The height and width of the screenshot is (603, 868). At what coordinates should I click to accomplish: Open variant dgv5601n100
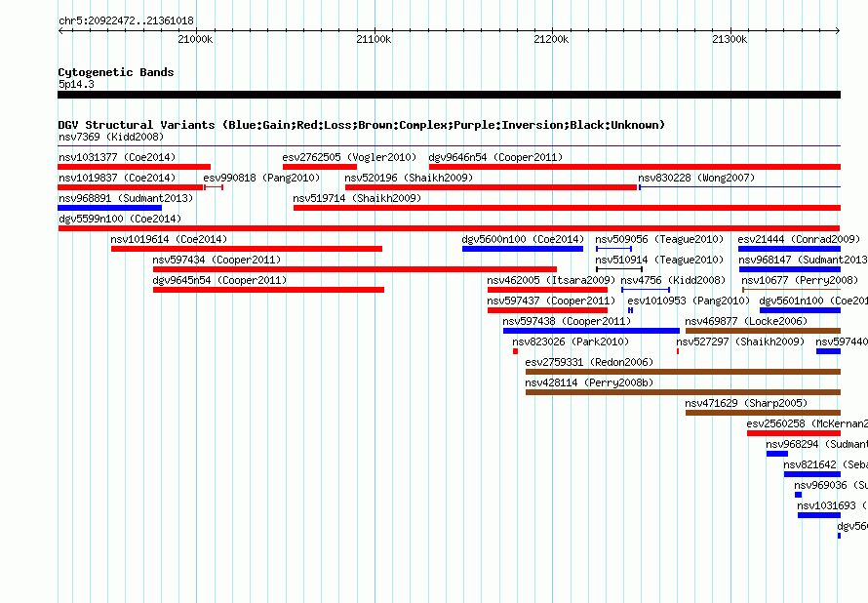point(813,301)
